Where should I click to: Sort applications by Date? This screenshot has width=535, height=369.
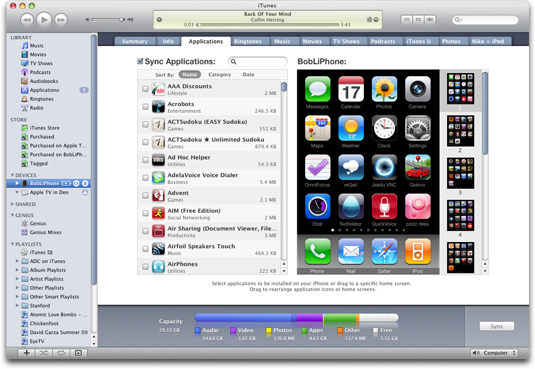coord(248,74)
